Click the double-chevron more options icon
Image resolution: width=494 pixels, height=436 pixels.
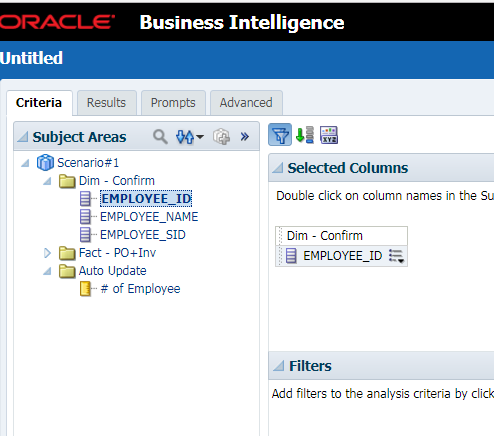tap(245, 137)
